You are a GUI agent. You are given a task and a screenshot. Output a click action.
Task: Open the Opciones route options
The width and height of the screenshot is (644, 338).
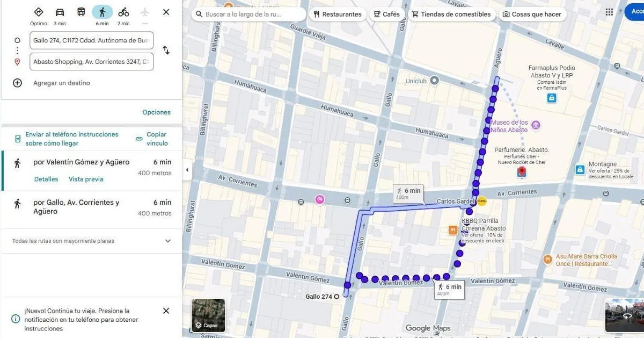pyautogui.click(x=156, y=112)
